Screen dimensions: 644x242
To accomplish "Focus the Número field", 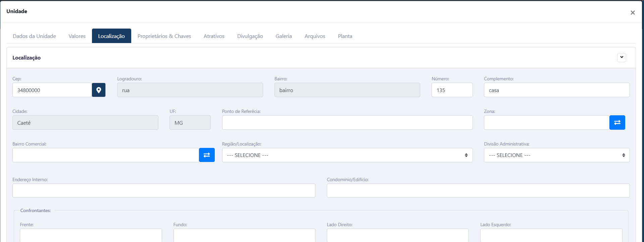I will tap(452, 90).
